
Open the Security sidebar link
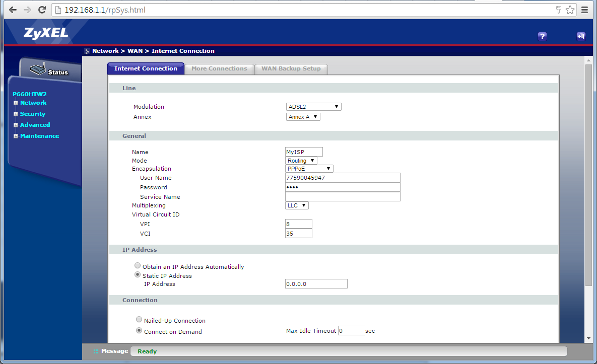32,114
